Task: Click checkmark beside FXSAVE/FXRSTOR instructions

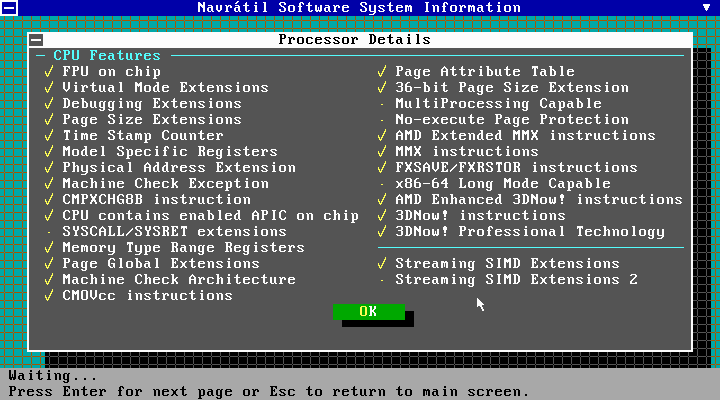Action: tap(382, 168)
